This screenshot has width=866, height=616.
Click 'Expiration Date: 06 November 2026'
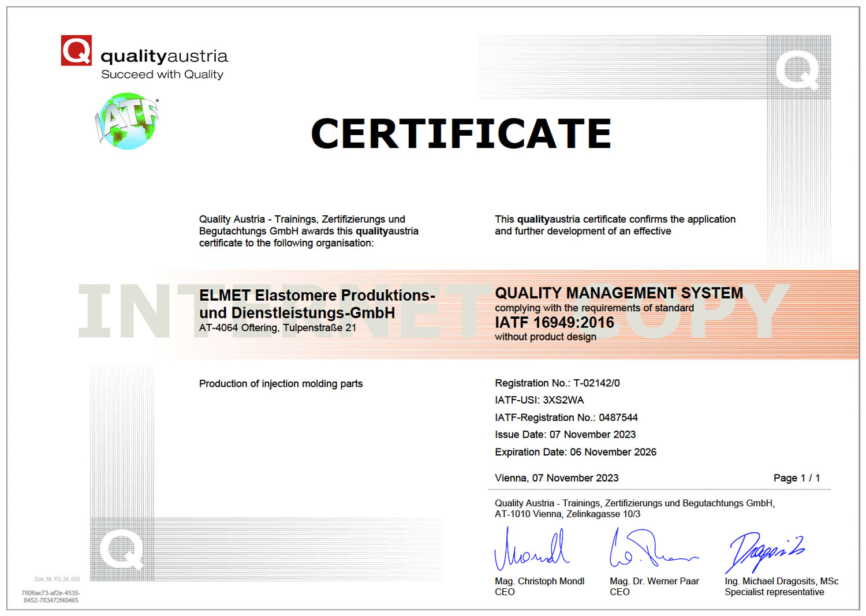(576, 452)
